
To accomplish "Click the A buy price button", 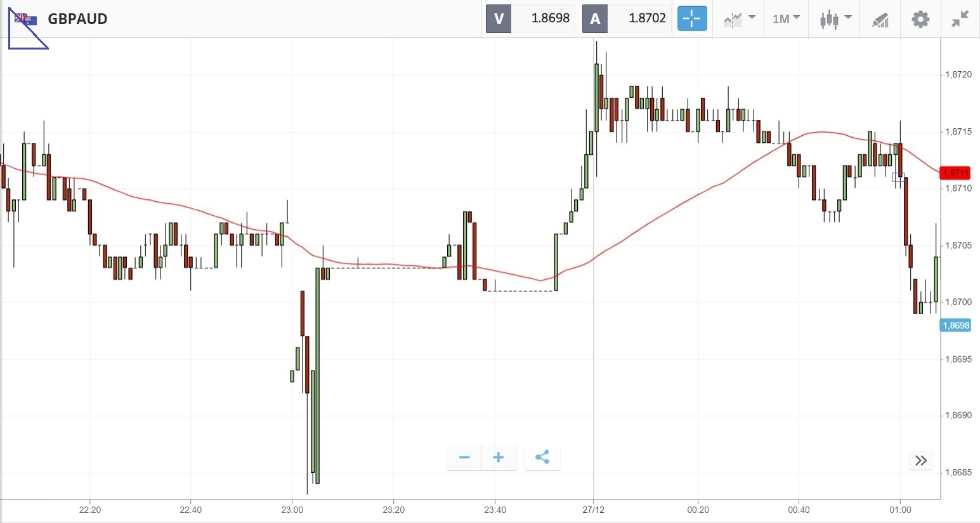I will tap(595, 18).
